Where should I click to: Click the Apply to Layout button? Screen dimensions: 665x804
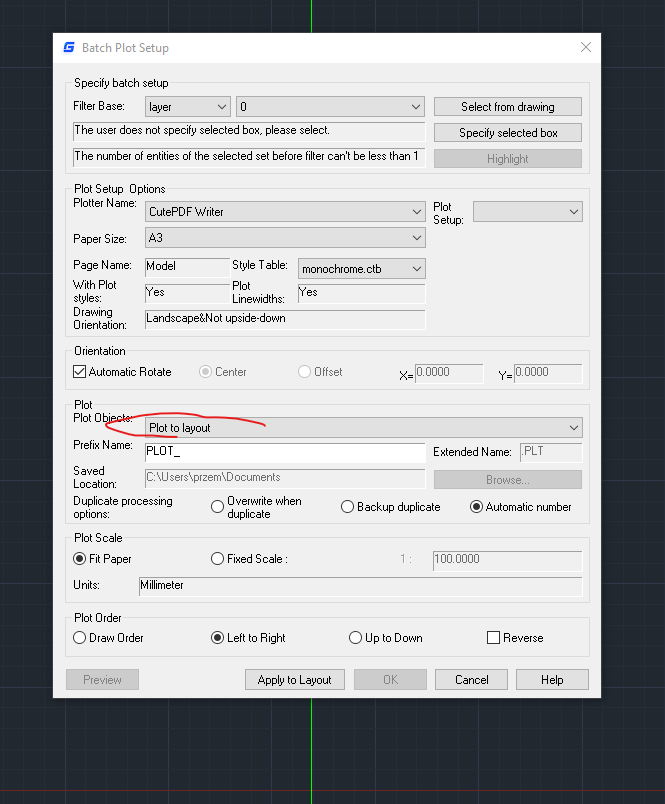(294, 680)
